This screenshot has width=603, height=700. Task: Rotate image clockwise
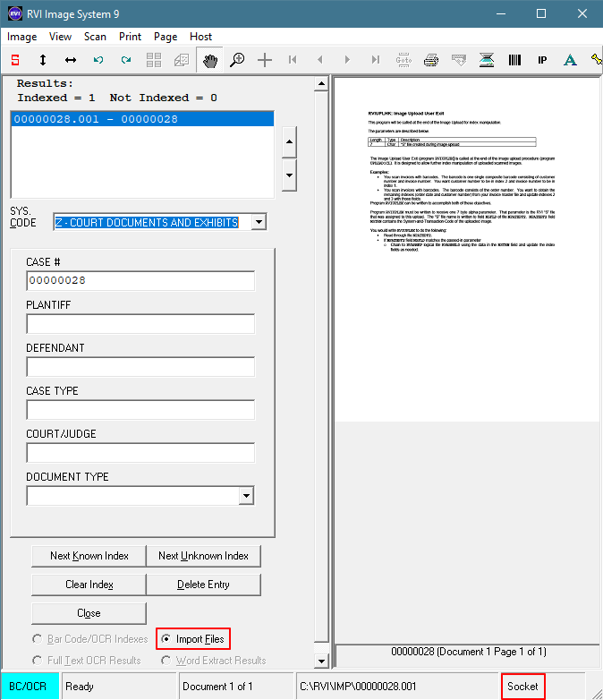coord(126,60)
